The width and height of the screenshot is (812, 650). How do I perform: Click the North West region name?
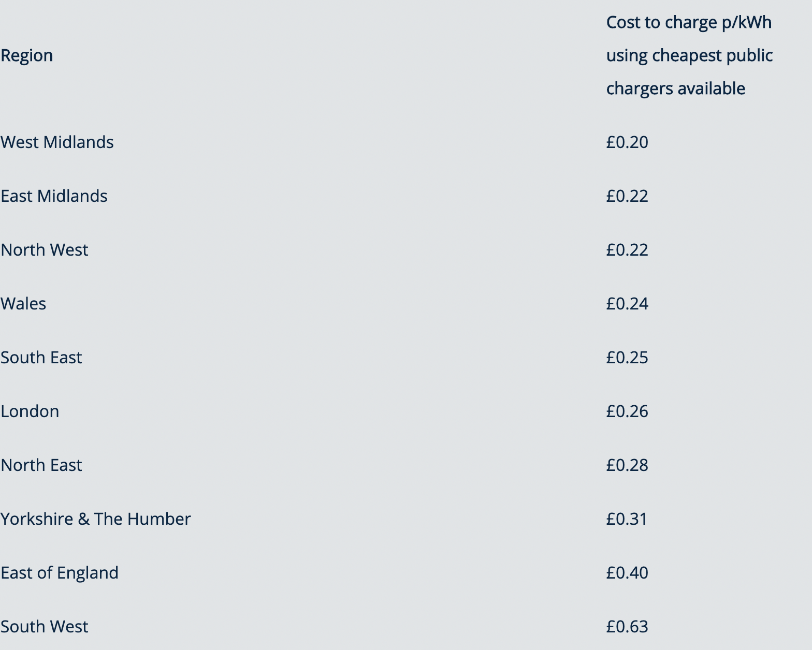(45, 250)
